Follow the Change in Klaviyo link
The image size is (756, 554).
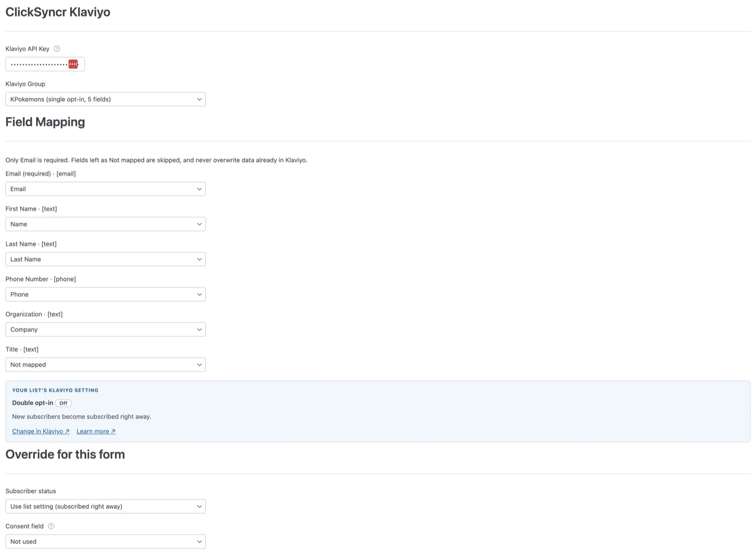click(x=41, y=432)
